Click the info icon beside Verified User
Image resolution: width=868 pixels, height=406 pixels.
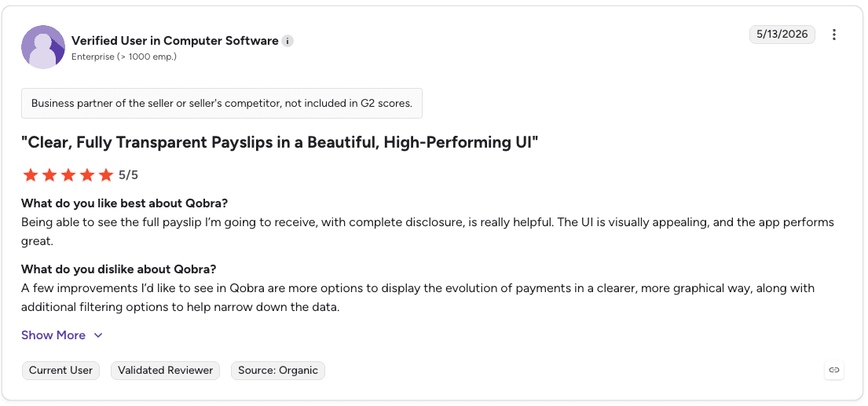[288, 41]
